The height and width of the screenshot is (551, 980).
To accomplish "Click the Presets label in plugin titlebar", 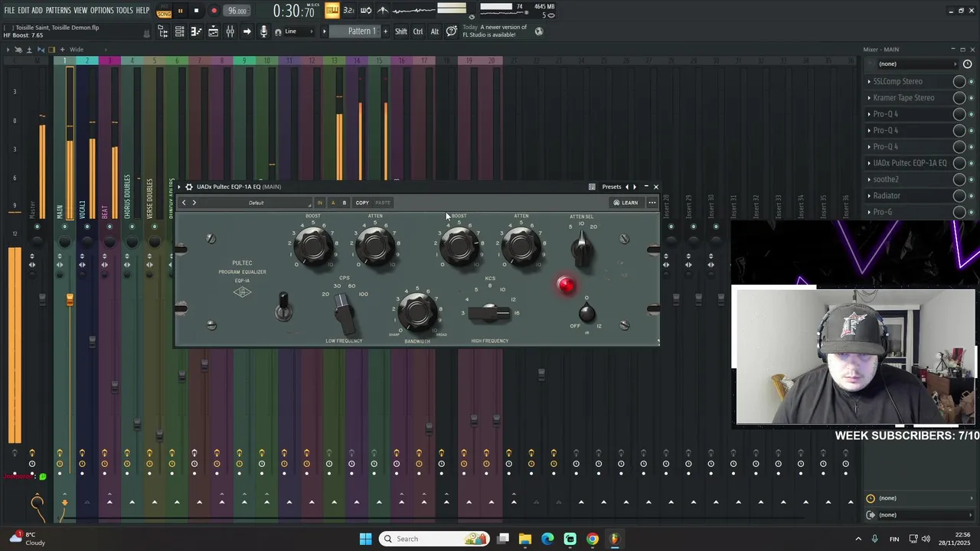I will [612, 187].
